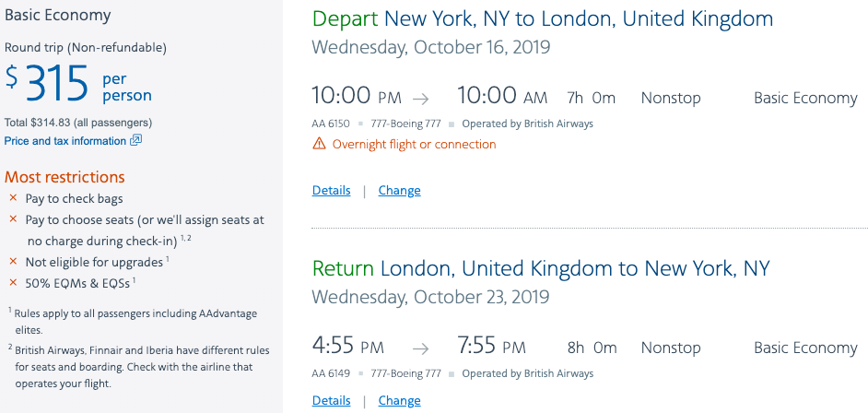Change the departing New York to London flight

(399, 191)
